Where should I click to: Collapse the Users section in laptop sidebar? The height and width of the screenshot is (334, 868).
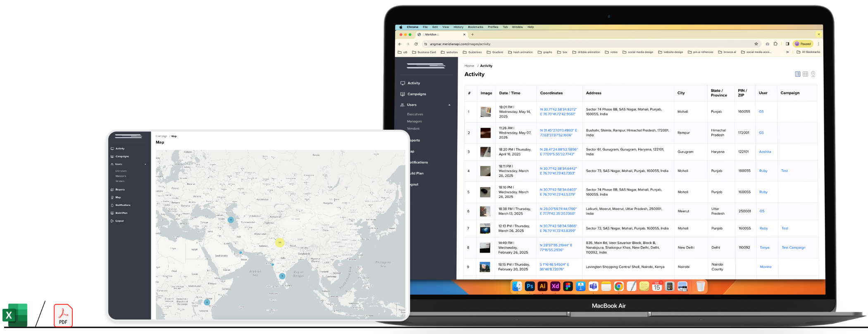click(x=449, y=105)
